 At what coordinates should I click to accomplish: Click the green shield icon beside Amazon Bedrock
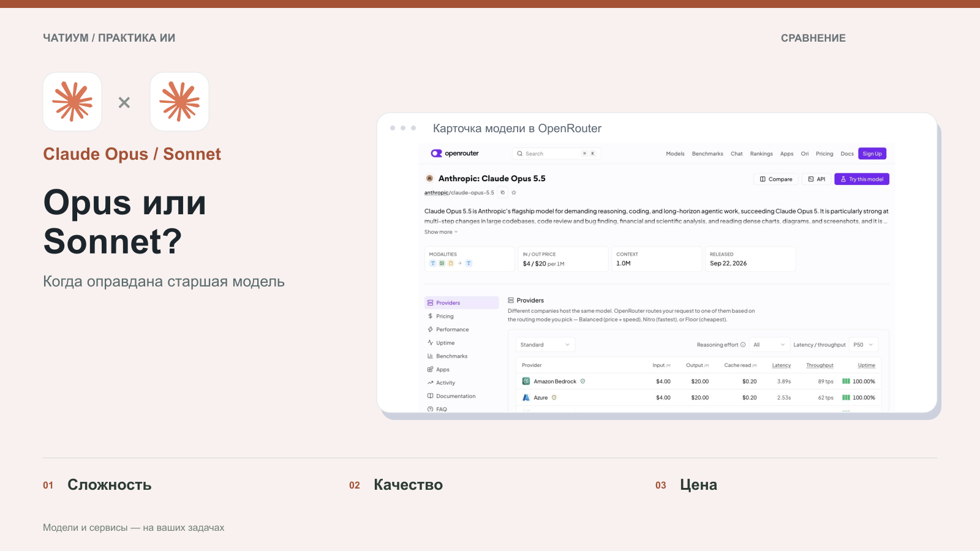click(582, 381)
